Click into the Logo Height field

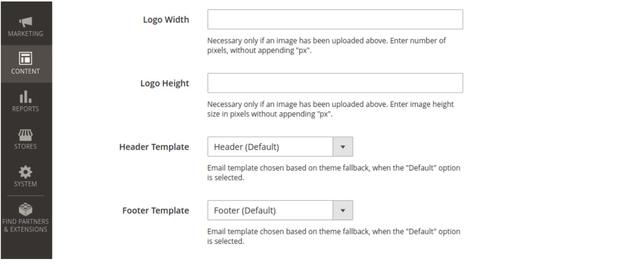(x=335, y=83)
